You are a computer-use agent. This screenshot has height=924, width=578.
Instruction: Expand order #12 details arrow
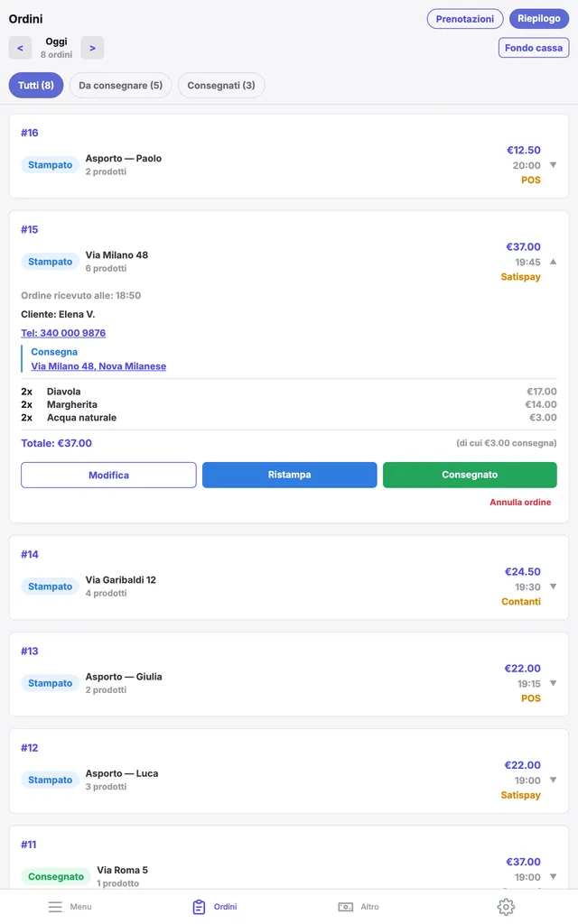tap(554, 780)
